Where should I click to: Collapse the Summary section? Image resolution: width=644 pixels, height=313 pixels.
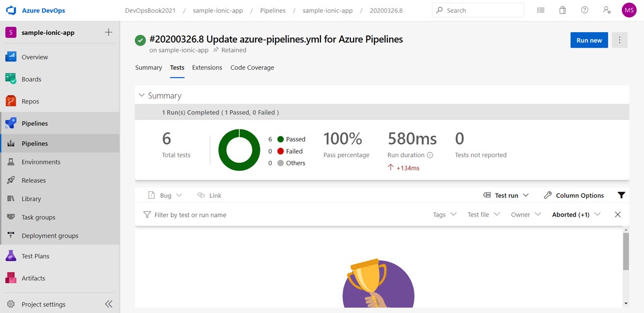[141, 95]
